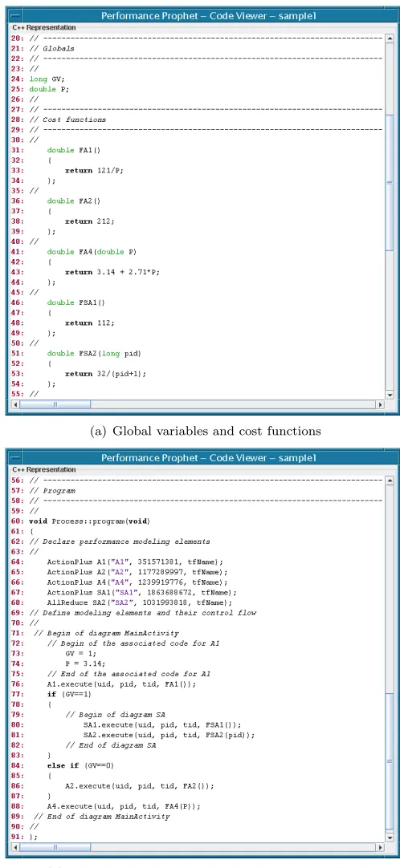This screenshot has height=868, width=400.
Task: Click '// End of diagram SA' on line 82
Action: (110, 744)
